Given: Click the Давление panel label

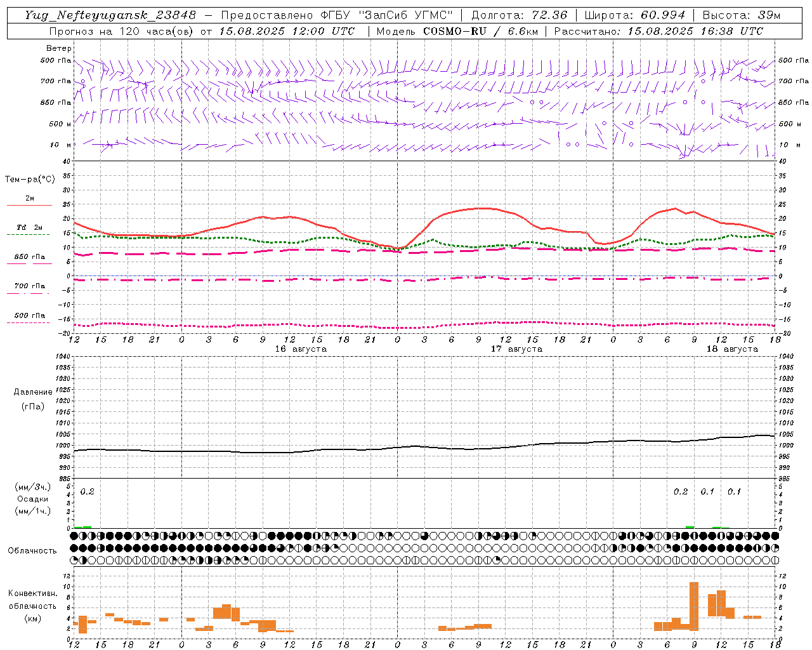Looking at the screenshot, I should pyautogui.click(x=32, y=392).
